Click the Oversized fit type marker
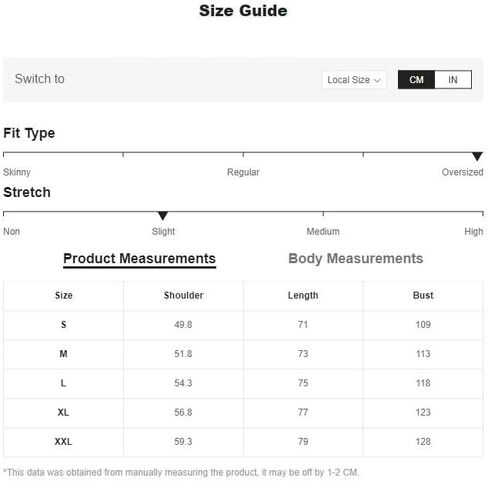The height and width of the screenshot is (481, 488). (x=477, y=156)
